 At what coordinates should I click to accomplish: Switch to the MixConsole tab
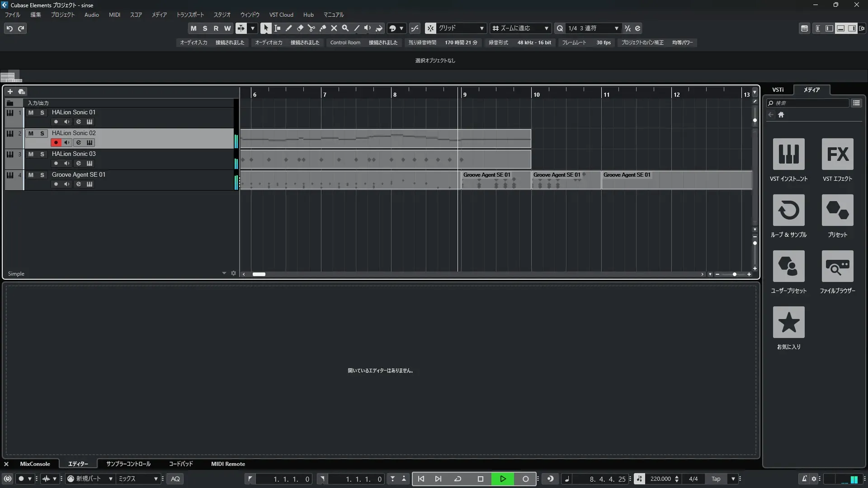(x=35, y=464)
